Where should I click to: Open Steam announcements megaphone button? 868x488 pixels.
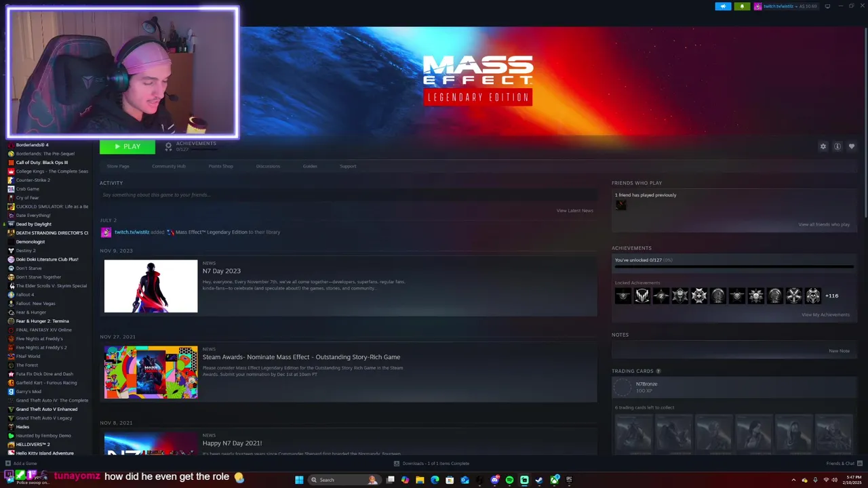coord(723,6)
